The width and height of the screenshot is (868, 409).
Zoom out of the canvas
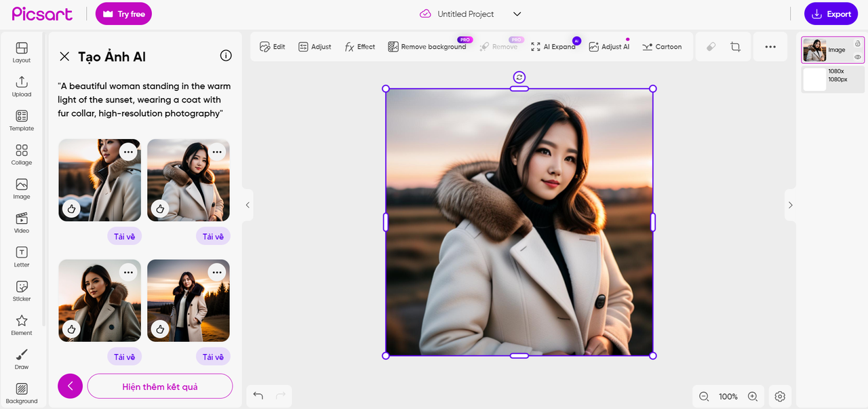(x=704, y=396)
